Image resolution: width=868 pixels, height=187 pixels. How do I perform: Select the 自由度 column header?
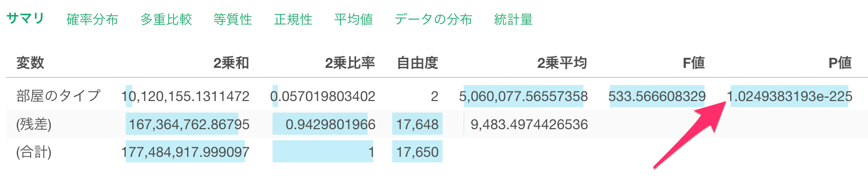[x=417, y=63]
